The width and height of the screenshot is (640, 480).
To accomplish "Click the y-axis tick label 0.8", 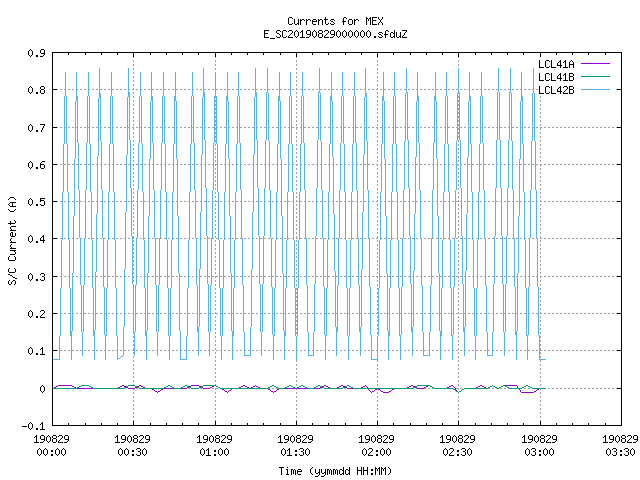I will click(x=36, y=90).
